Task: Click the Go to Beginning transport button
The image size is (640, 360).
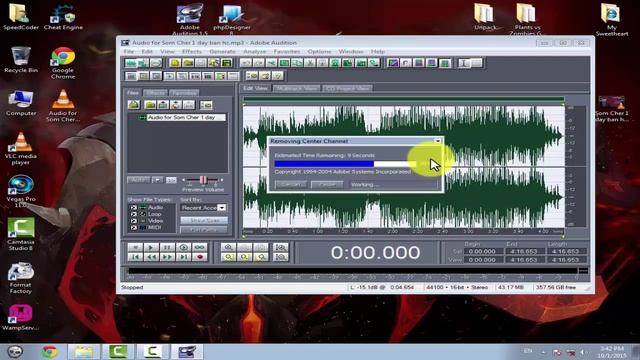Action: [x=135, y=257]
